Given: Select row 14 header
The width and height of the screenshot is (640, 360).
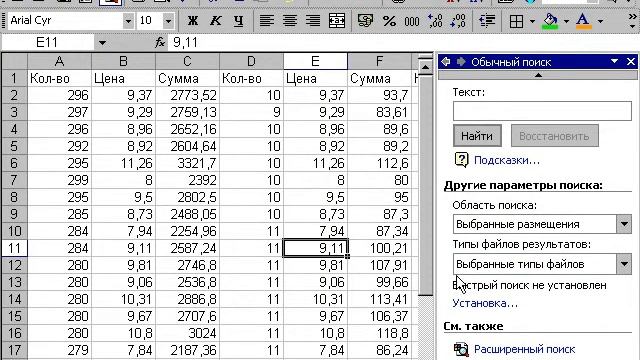Looking at the screenshot, I should (14, 299).
